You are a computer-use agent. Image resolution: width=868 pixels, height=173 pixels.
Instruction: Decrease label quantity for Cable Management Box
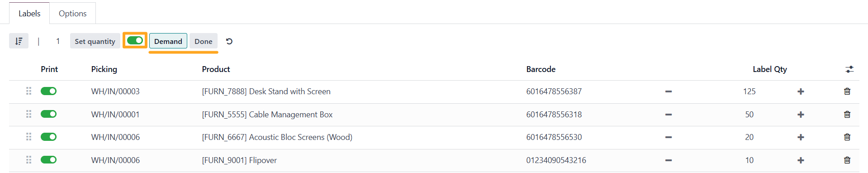(x=669, y=115)
